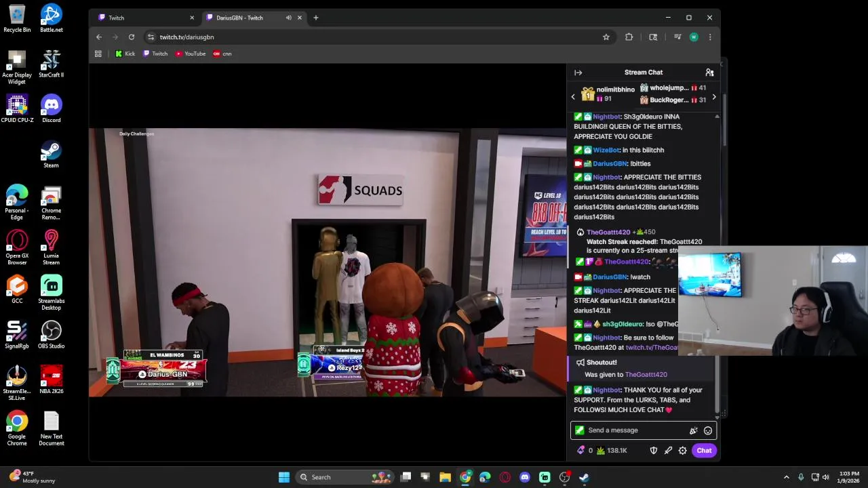Show hidden system tray icons
Viewport: 868px width, 488px height.
pos(787,477)
